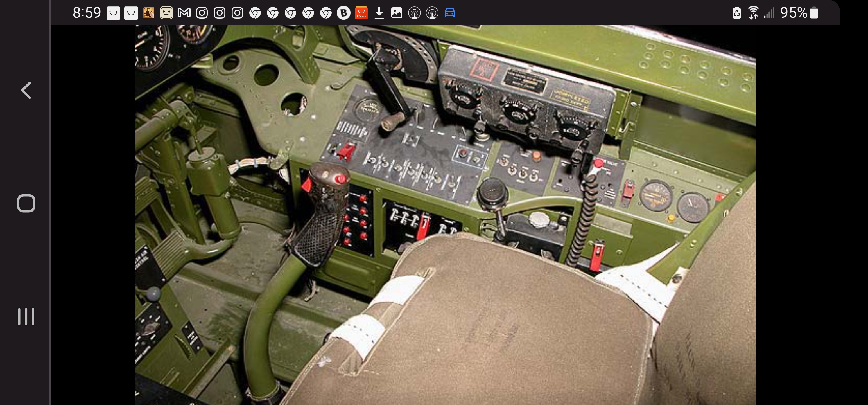Tap the AliExpress notification icon
The height and width of the screenshot is (405, 868).
[361, 13]
